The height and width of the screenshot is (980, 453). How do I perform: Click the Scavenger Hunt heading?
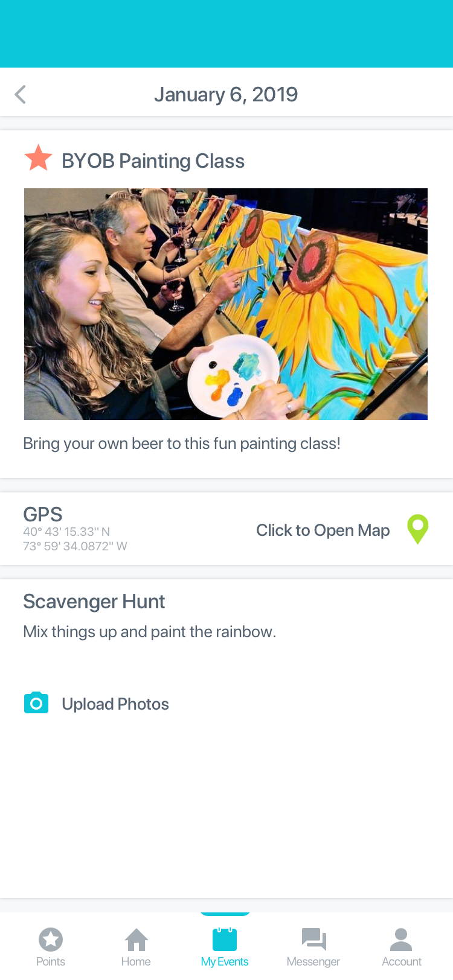point(94,602)
